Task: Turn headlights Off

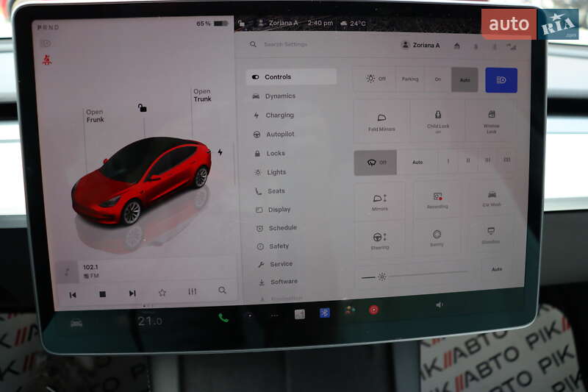Action: click(x=376, y=79)
